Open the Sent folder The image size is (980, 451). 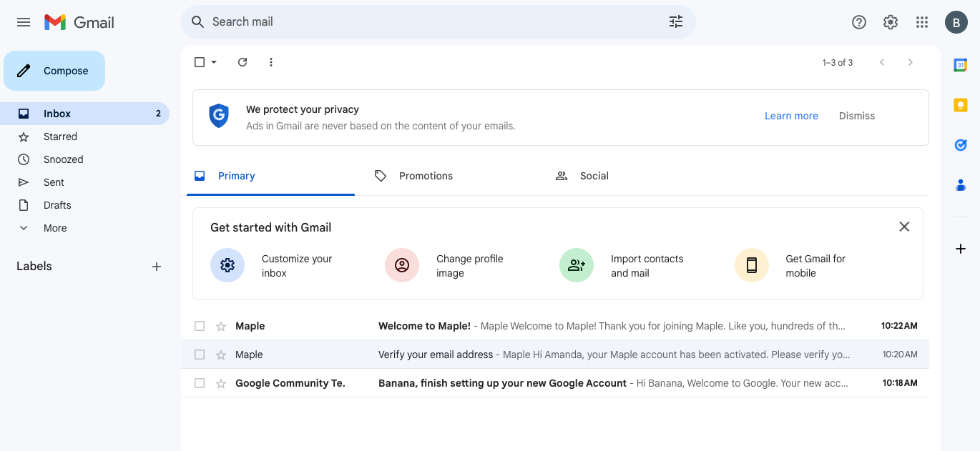click(84, 182)
